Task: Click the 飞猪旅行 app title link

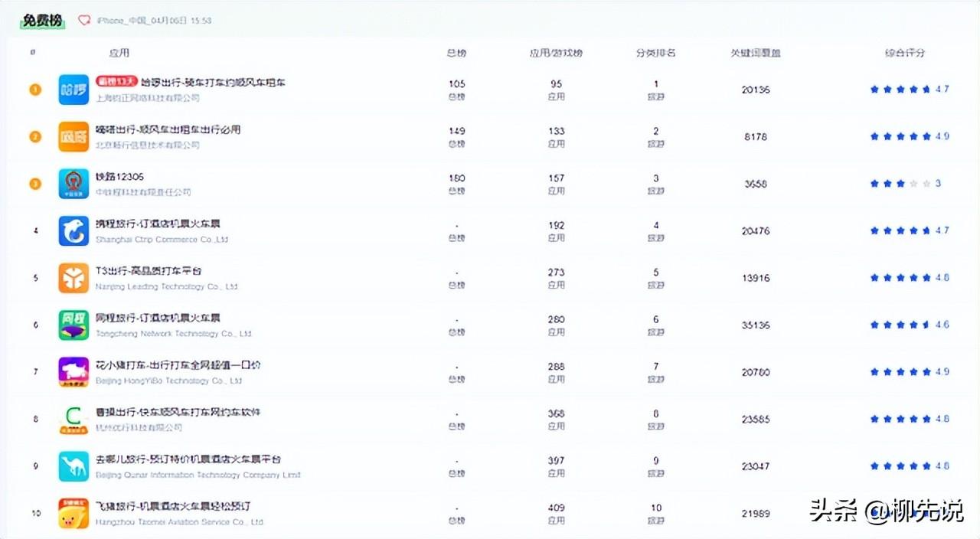Action: tap(173, 506)
